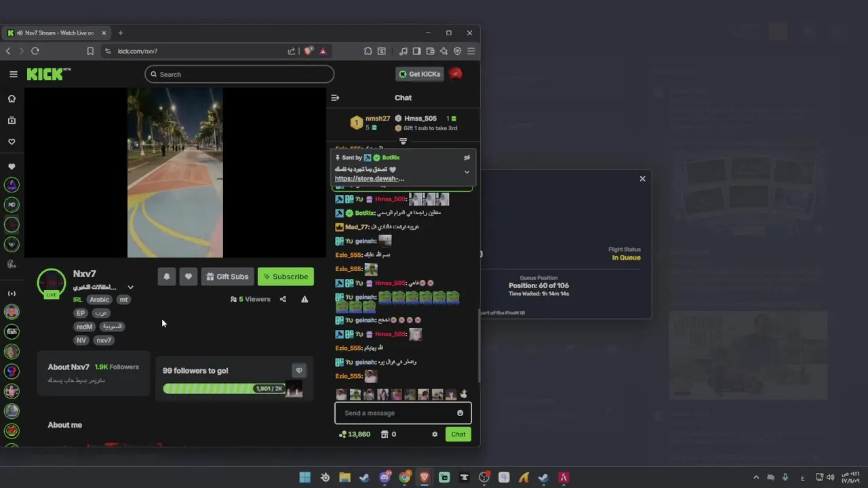Open the Kick hamburger menu

pyautogui.click(x=13, y=75)
